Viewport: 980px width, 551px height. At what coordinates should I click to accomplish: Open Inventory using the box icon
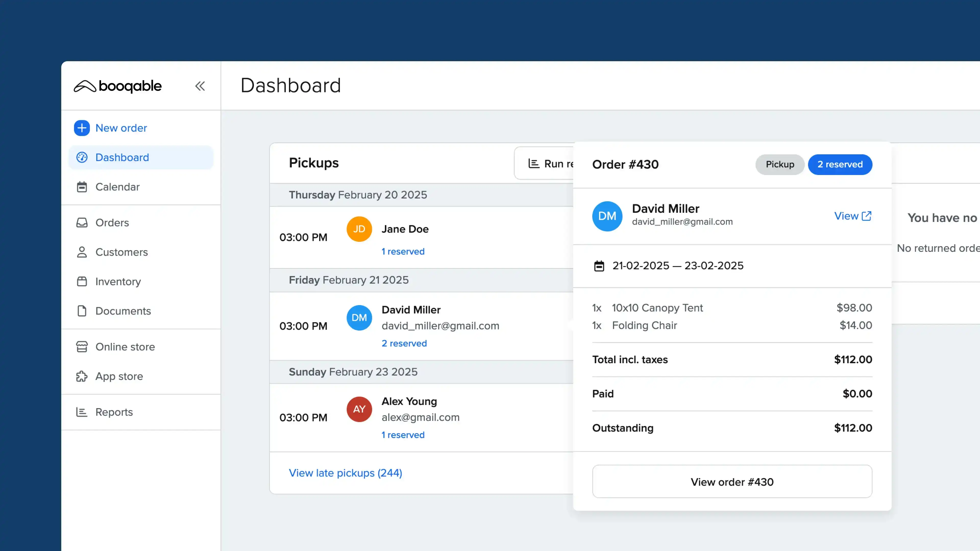pyautogui.click(x=82, y=281)
